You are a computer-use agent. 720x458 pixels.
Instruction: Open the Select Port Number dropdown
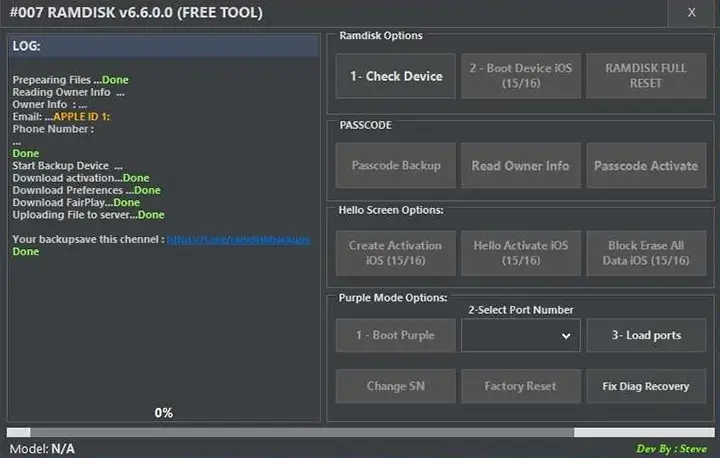521,335
